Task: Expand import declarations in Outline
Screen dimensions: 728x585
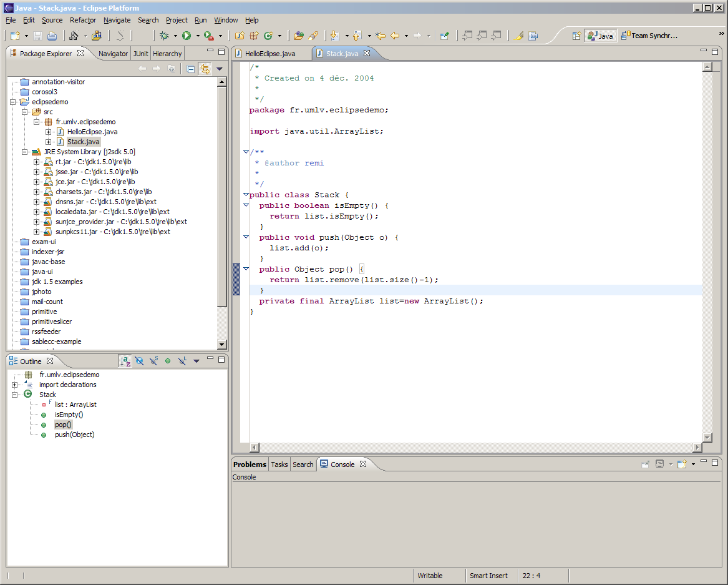Action: point(14,385)
